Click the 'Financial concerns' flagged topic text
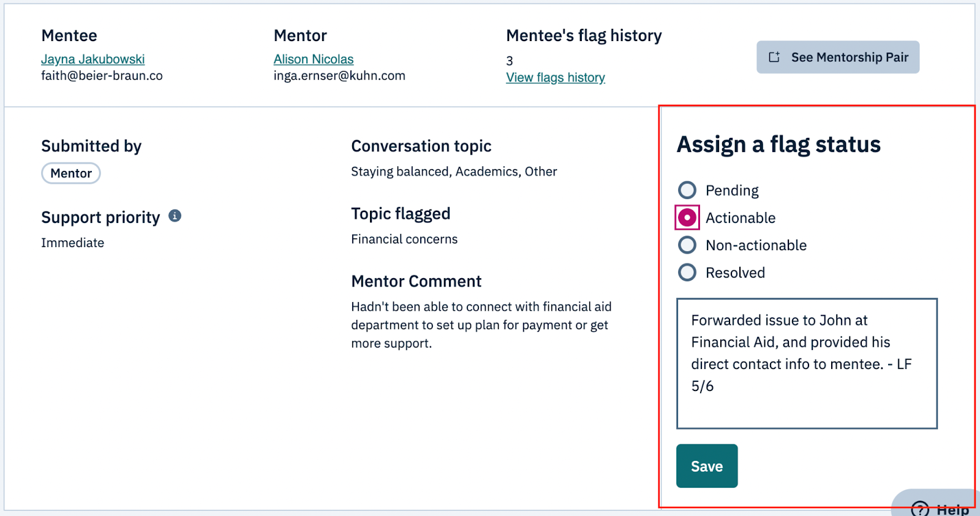The height and width of the screenshot is (516, 980). click(x=404, y=239)
